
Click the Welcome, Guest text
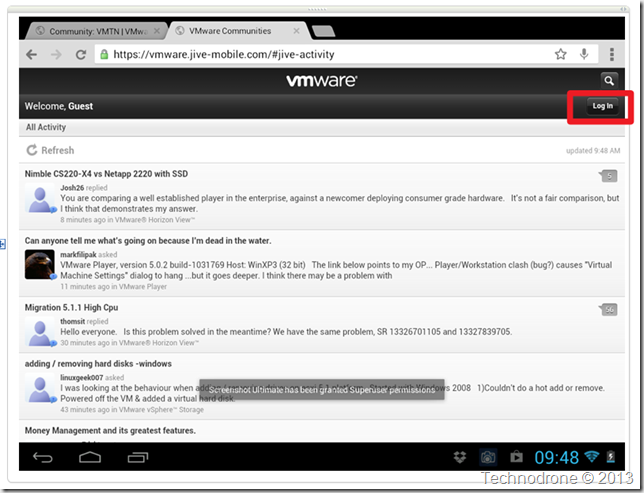click(59, 106)
